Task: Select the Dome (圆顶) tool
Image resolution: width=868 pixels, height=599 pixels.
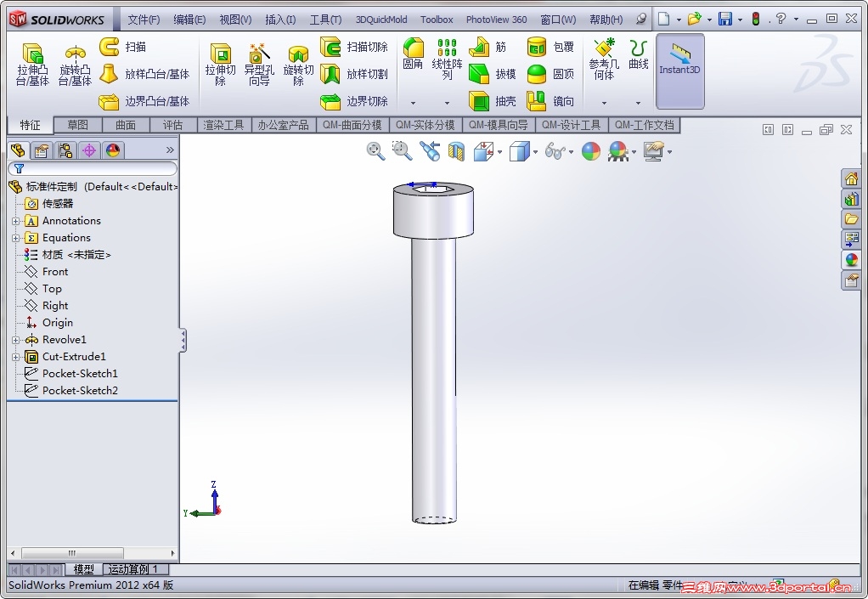Action: click(x=550, y=74)
